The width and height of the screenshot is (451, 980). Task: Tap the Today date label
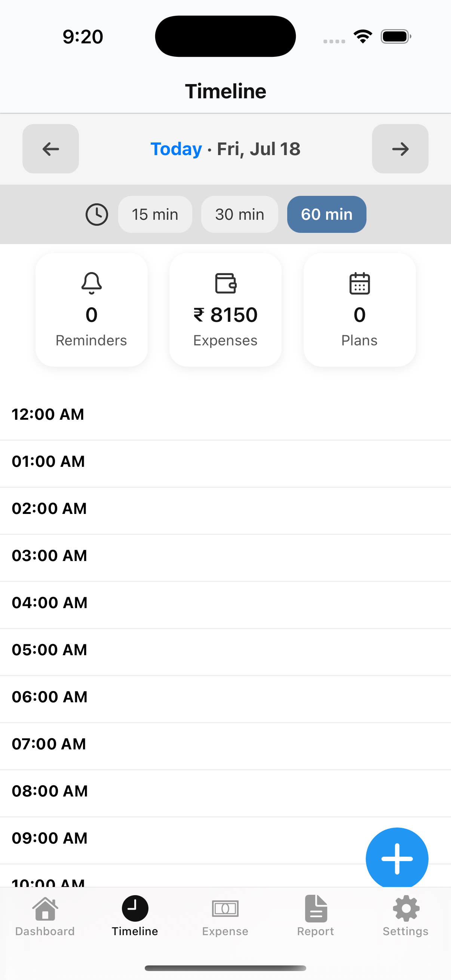176,149
